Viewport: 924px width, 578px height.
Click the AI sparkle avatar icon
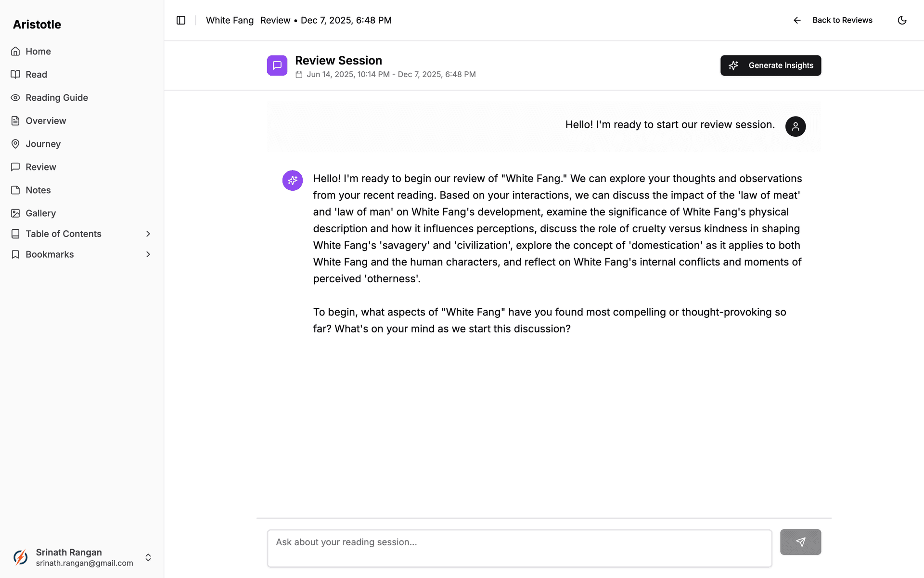[293, 181]
